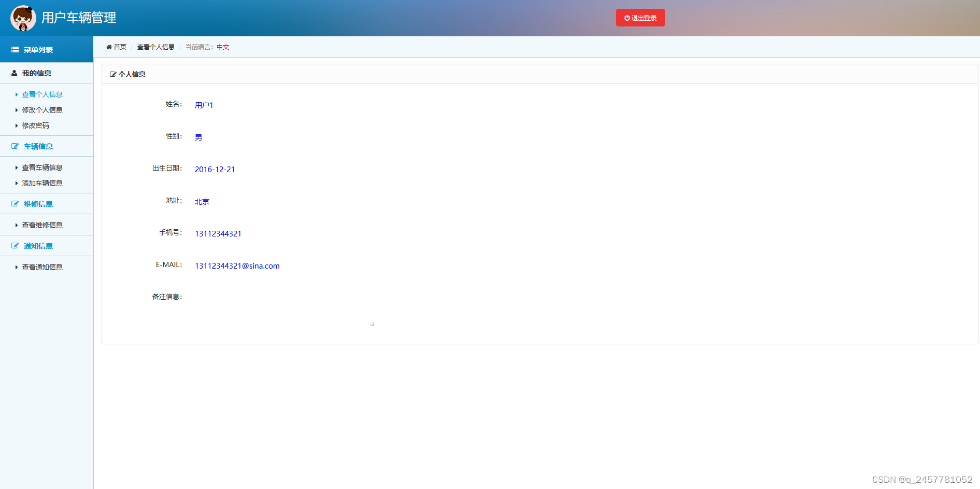This screenshot has height=489, width=980.
Task: Click the address value 北京
Action: coord(202,202)
